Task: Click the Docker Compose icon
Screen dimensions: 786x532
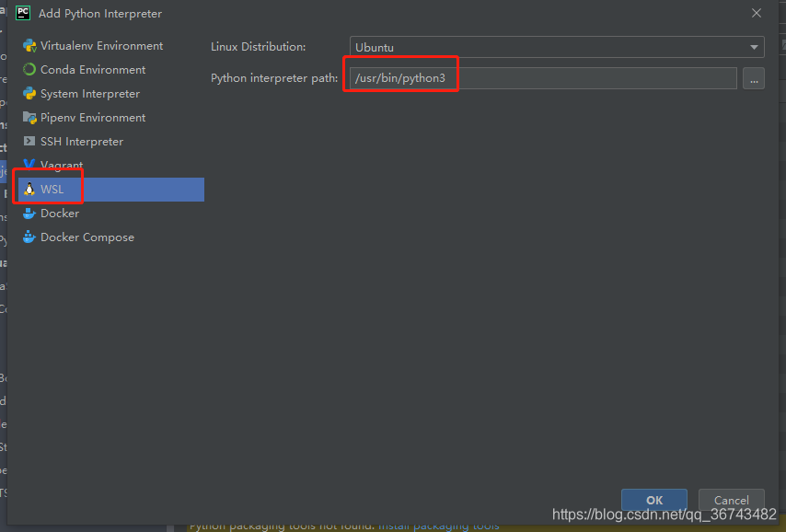Action: pyautogui.click(x=29, y=237)
